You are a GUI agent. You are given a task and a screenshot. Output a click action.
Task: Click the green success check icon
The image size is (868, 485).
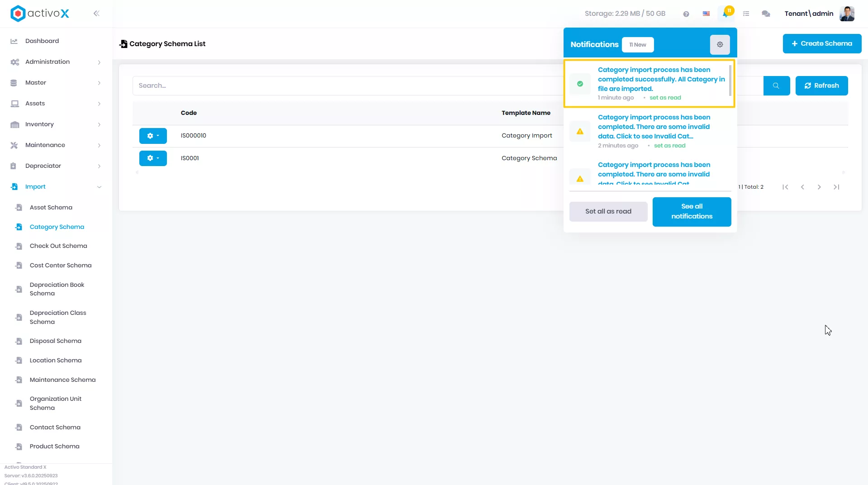[x=580, y=84]
